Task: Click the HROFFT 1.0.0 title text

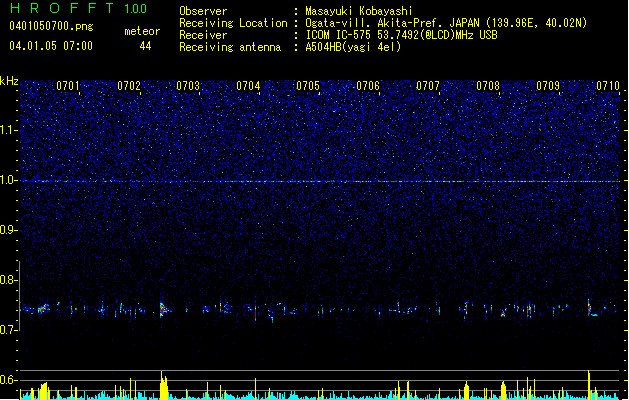Action: 79,8
